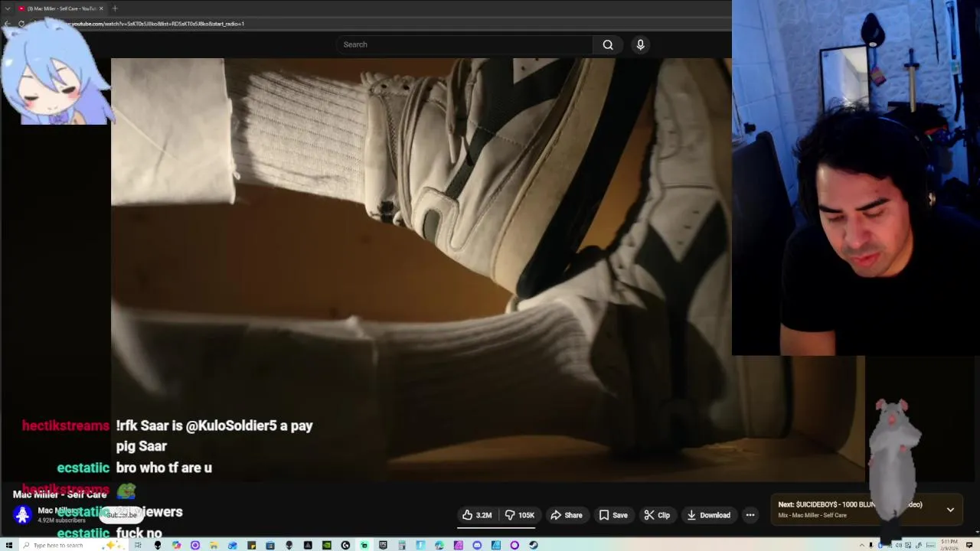Click the YouTube search magnifier button
The width and height of the screenshot is (980, 551).
(x=608, y=44)
